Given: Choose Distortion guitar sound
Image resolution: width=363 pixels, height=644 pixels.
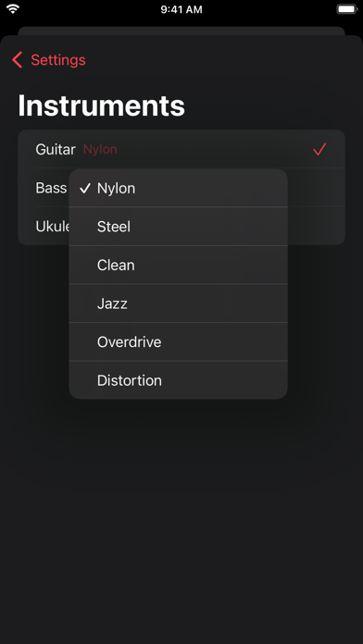Looking at the screenshot, I should tap(178, 380).
